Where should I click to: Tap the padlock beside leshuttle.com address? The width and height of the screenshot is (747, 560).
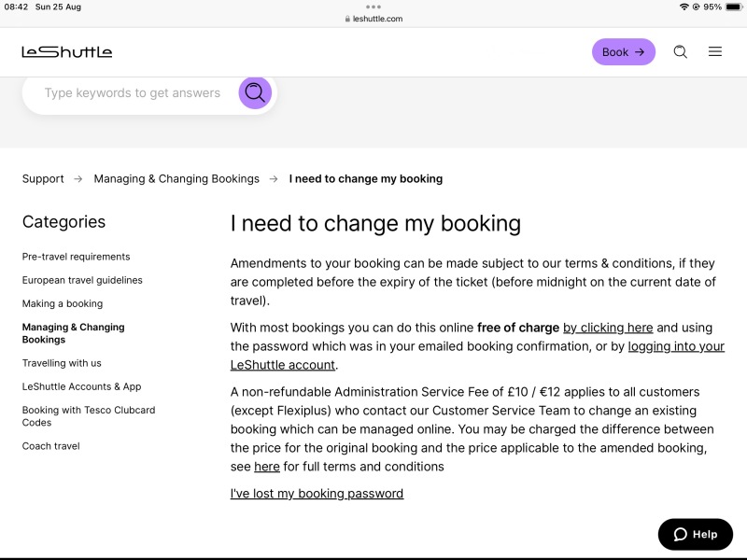click(347, 19)
